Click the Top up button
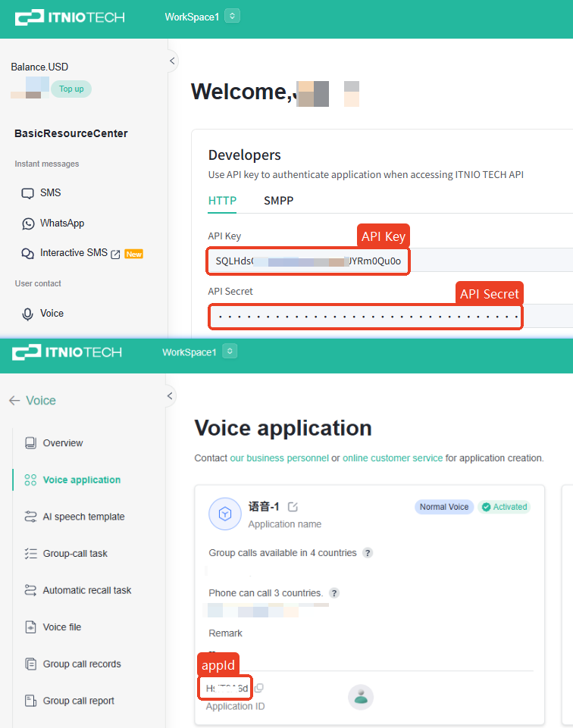Image resolution: width=573 pixels, height=728 pixels. click(x=71, y=89)
